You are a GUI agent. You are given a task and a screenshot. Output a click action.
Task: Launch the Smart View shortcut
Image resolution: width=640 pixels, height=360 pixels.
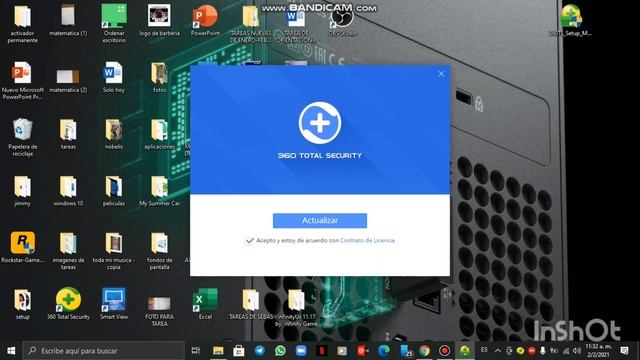[x=114, y=304]
